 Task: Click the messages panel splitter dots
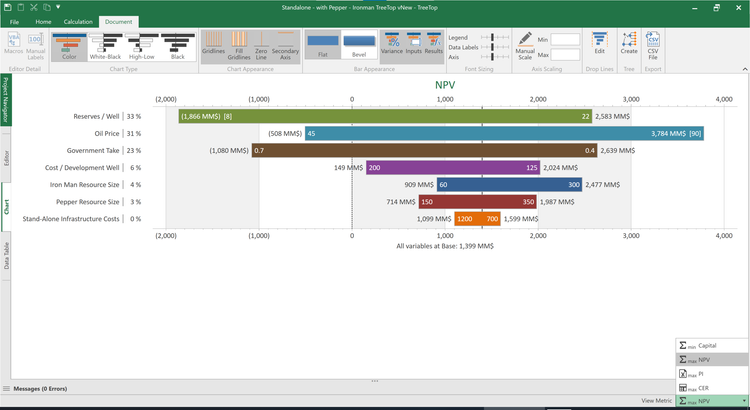pos(375,381)
